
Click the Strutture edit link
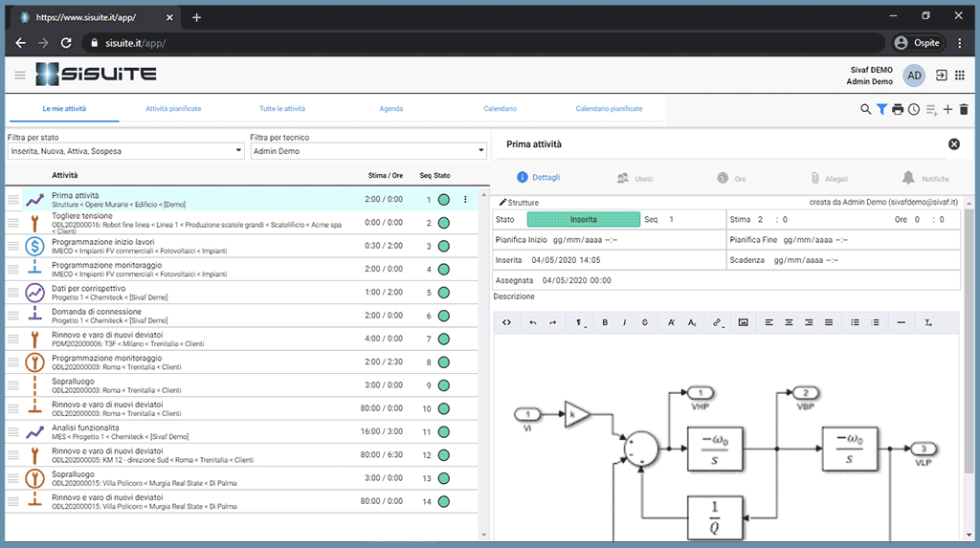pyautogui.click(x=519, y=203)
